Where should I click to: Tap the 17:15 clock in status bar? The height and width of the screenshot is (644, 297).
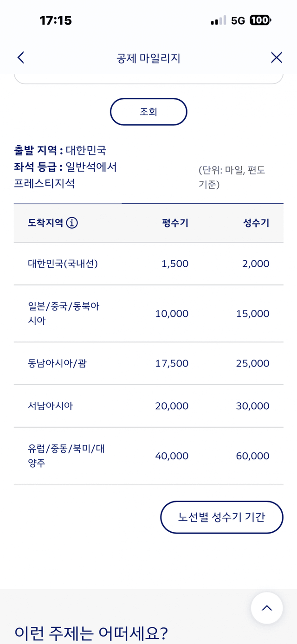point(56,20)
